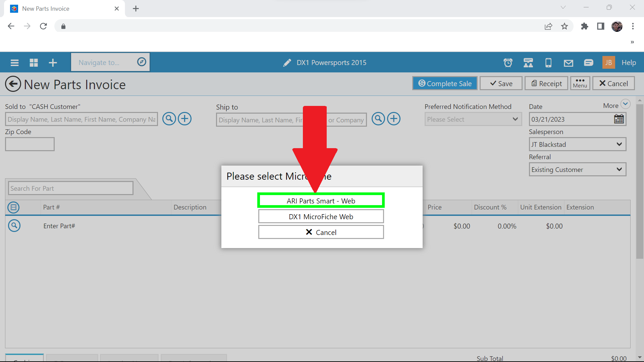Click the part lookup magnifier in row
The image size is (644, 362).
click(14, 226)
